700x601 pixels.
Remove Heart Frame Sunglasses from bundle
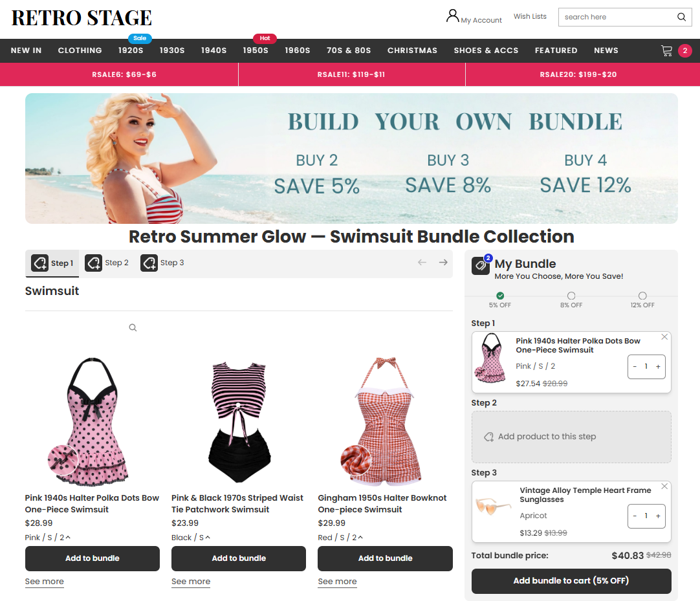pos(664,486)
